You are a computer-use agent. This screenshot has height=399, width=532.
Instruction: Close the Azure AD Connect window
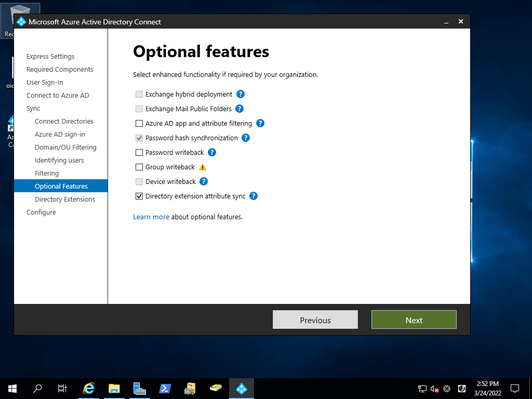click(x=461, y=21)
